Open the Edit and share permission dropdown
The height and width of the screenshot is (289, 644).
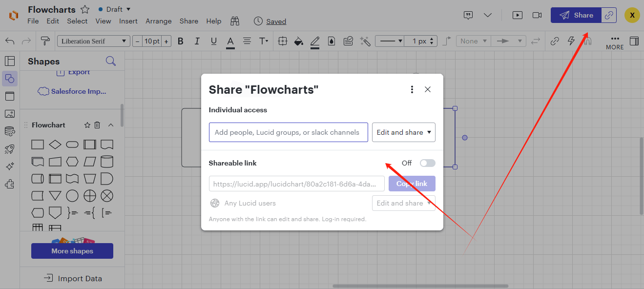(x=403, y=132)
